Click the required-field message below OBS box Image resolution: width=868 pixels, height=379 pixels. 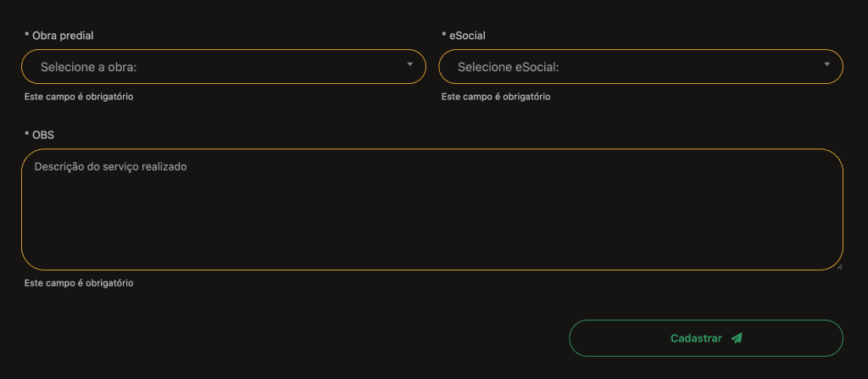point(79,283)
